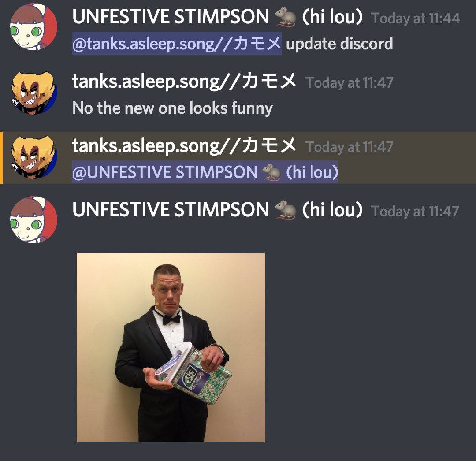Image resolution: width=476 pixels, height=461 pixels.
Task: Click the mouse emoji inside the highlighted mention
Action: click(x=271, y=172)
